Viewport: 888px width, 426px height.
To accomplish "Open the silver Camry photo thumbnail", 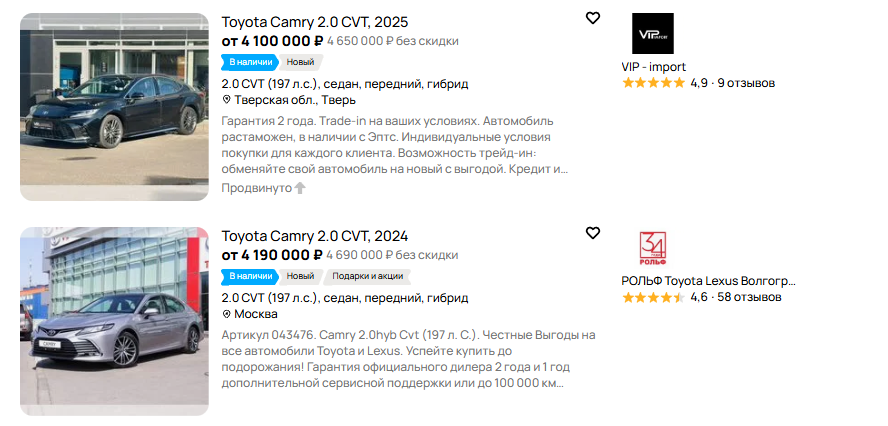I will click(114, 321).
